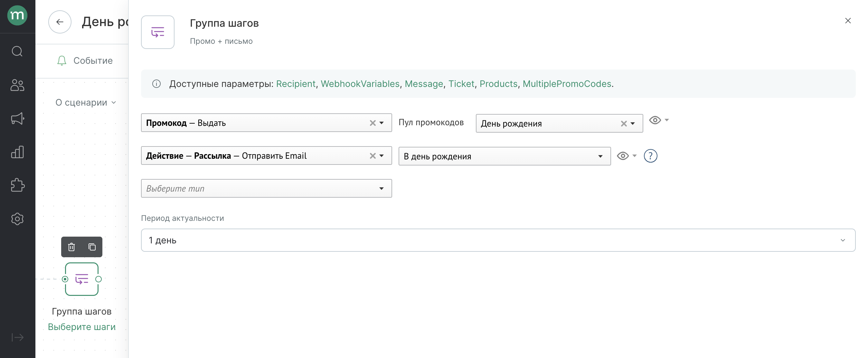Image resolution: width=868 pixels, height=358 pixels.
Task: Open the Ticket parameter link
Action: [461, 84]
